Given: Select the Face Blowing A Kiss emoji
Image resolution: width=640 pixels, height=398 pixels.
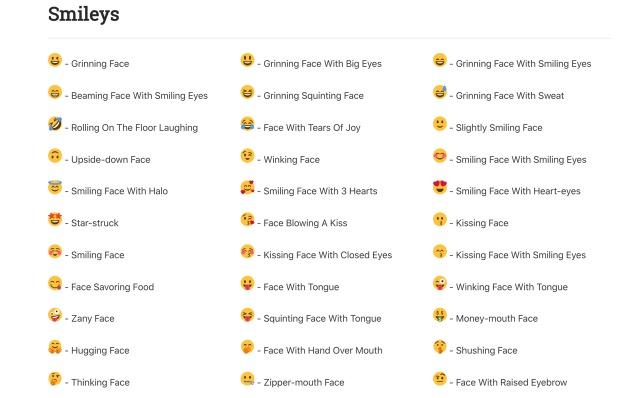Looking at the screenshot, I should (x=247, y=220).
